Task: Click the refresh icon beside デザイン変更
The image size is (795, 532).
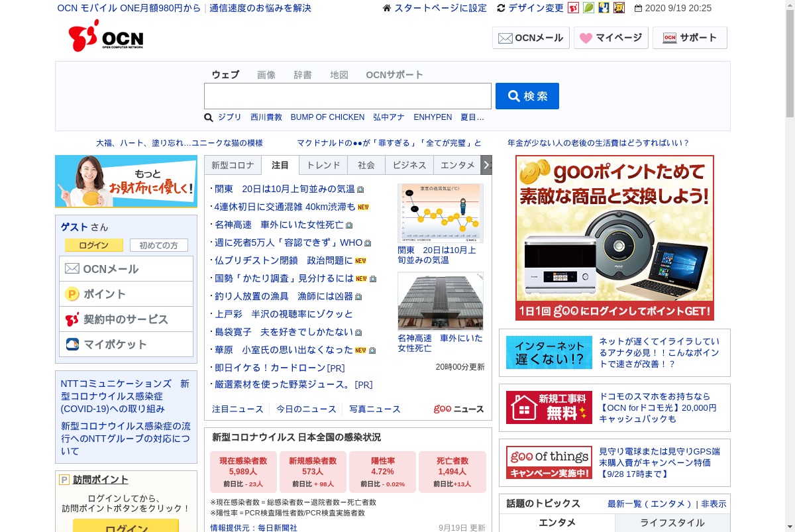Action: pos(501,8)
